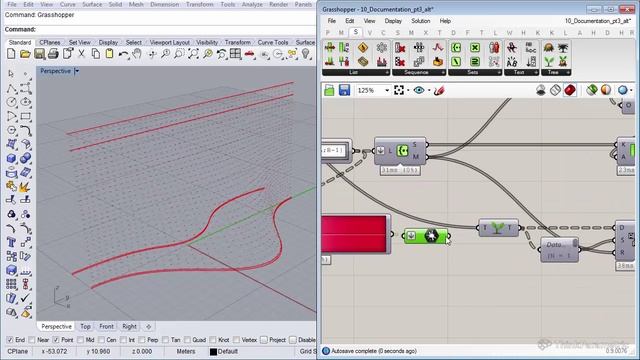This screenshot has height=360, width=640.
Task: Toggle the Point osnap checkbox
Action: [x=56, y=340]
